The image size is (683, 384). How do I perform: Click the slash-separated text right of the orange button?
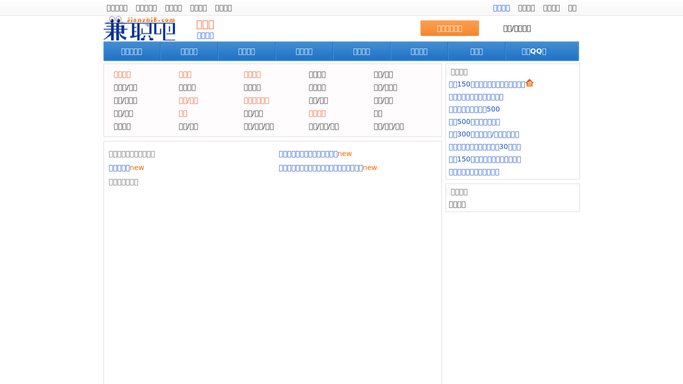pyautogui.click(x=517, y=29)
